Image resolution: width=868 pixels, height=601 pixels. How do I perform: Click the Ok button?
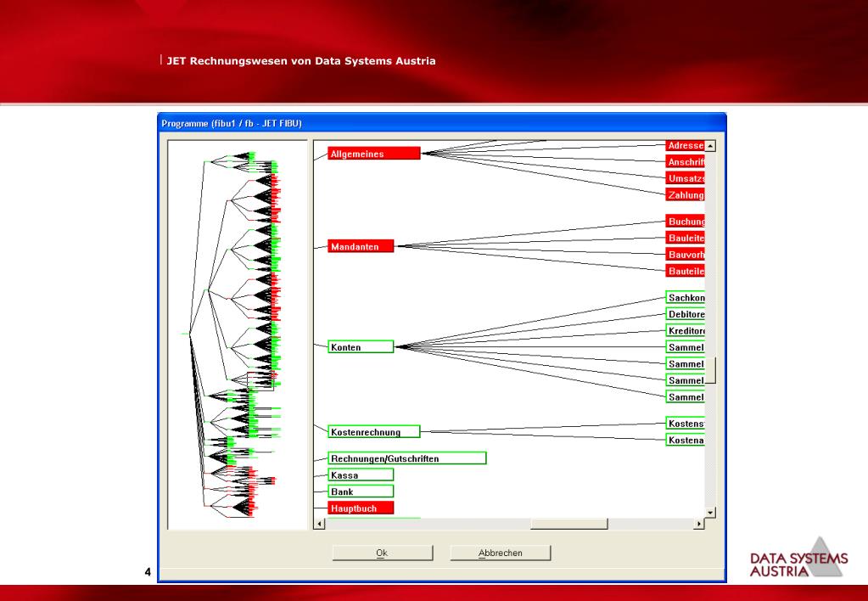coord(383,553)
